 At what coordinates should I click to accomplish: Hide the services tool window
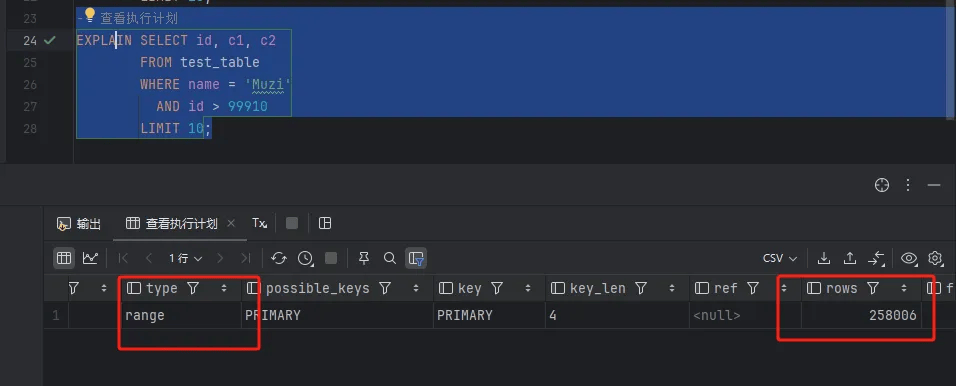[x=934, y=185]
